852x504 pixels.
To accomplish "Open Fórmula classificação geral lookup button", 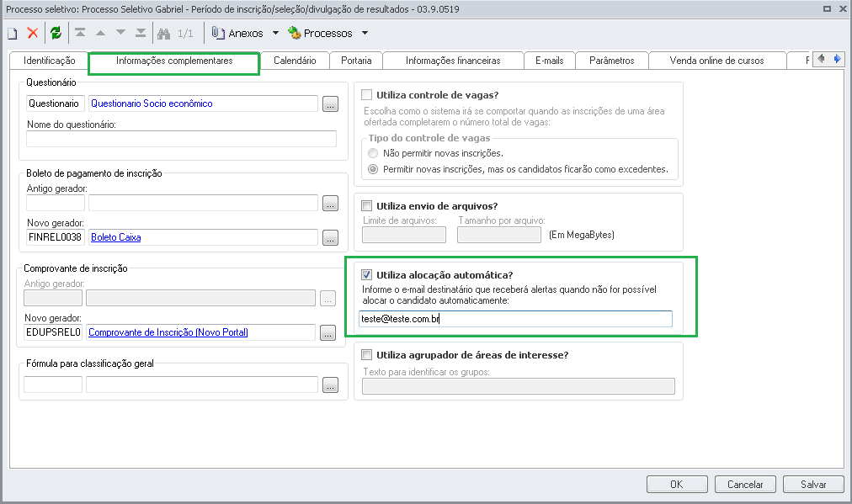I will tap(330, 385).
